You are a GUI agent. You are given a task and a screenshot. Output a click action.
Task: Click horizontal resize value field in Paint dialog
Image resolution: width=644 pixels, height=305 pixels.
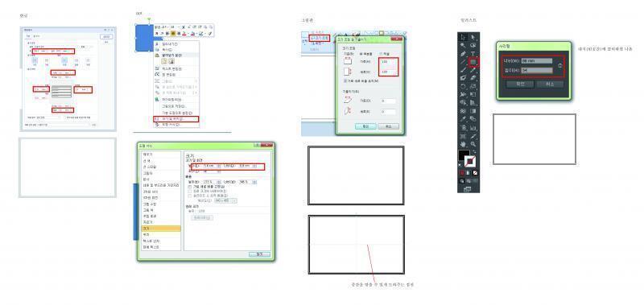388,62
